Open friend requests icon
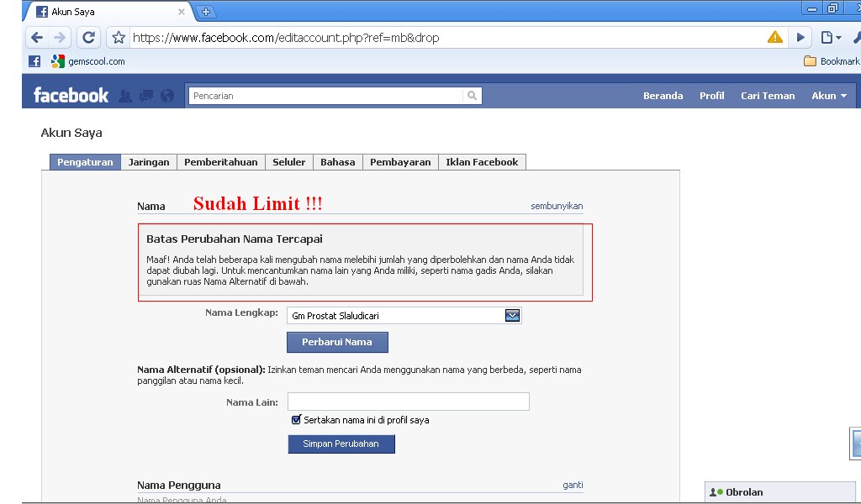Viewport: 861px width, 504px height. tap(125, 96)
